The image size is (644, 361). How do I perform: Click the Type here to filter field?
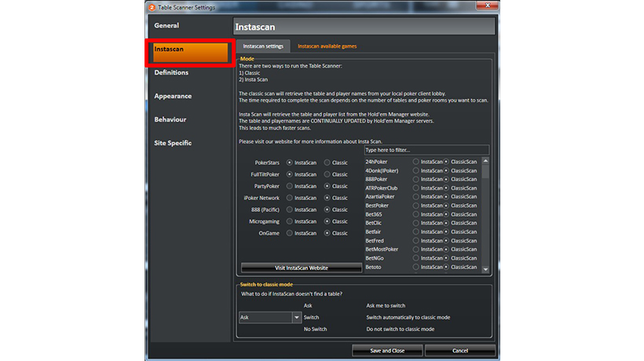click(x=426, y=150)
